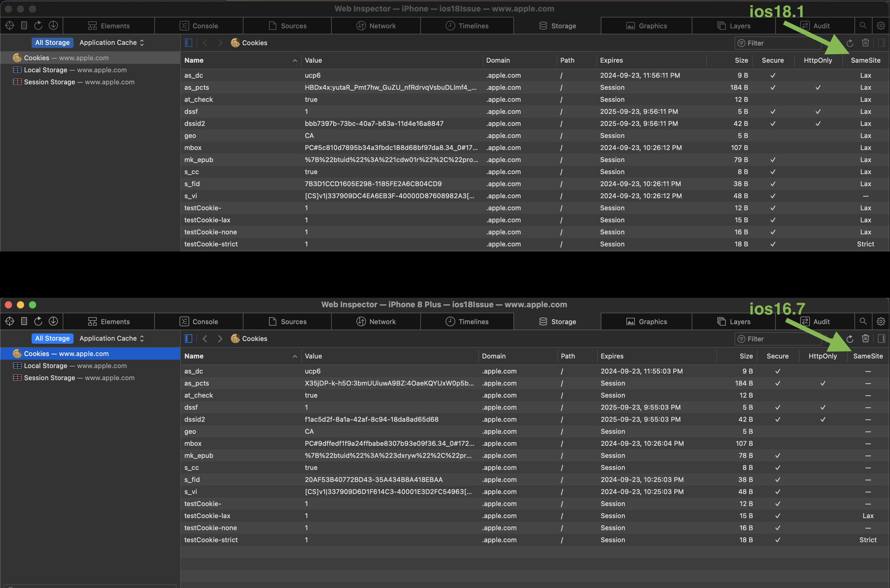
Task: Refresh cookies list icon in ios18.1 window
Action: (x=850, y=43)
